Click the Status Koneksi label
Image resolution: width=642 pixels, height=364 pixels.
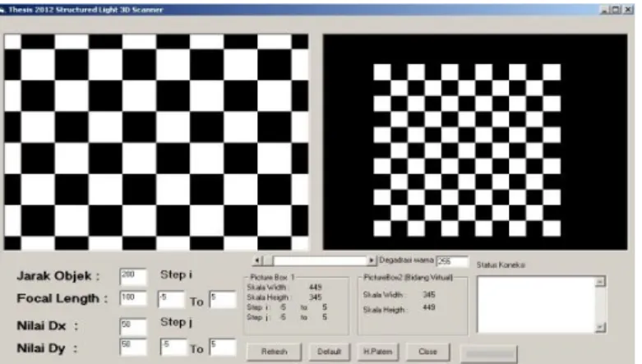[501, 265]
